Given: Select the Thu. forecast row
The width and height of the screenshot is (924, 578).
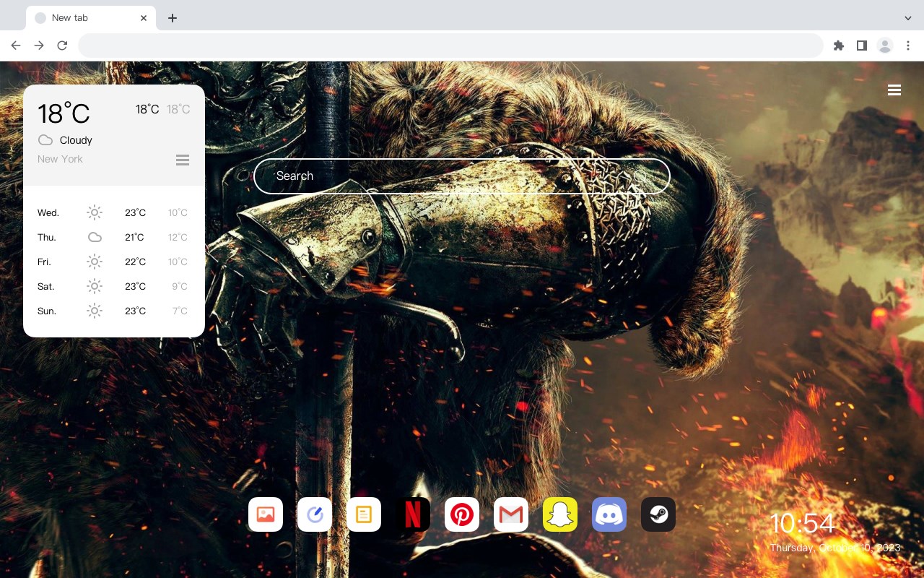Looking at the screenshot, I should pos(114,237).
